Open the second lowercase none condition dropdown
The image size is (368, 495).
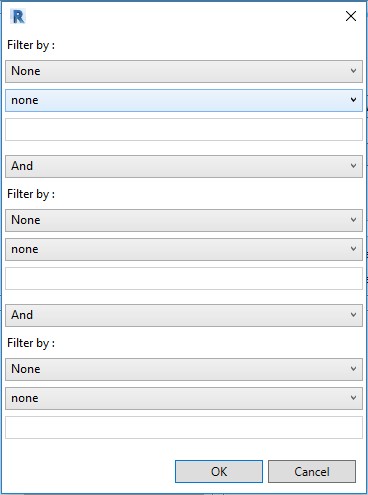coord(184,249)
